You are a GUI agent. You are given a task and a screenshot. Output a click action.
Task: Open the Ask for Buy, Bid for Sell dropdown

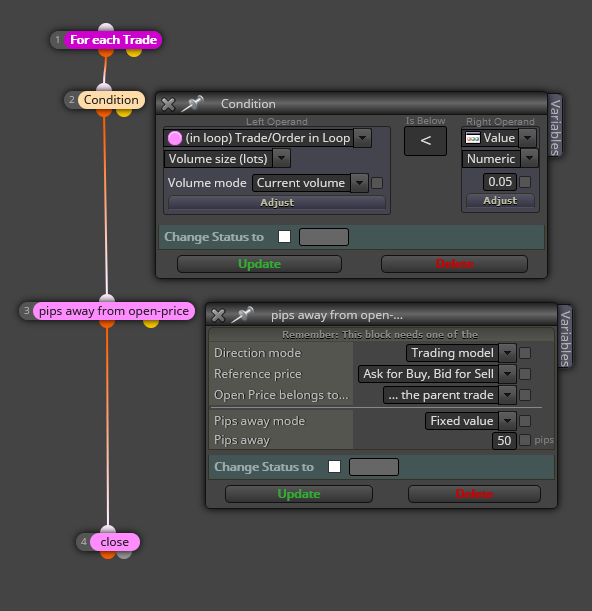(507, 374)
